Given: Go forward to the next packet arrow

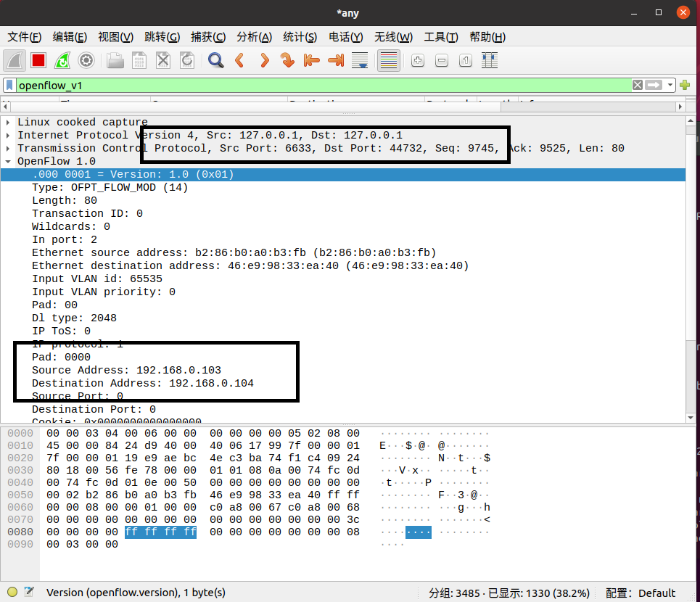Looking at the screenshot, I should [264, 60].
